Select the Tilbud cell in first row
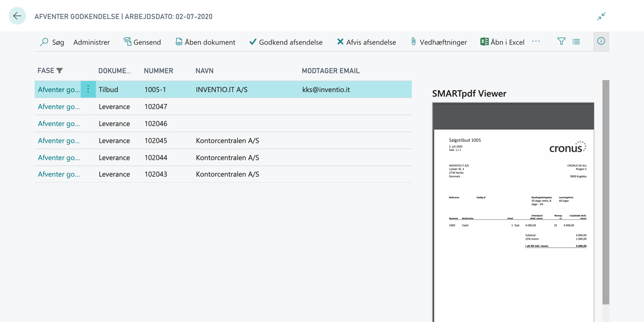644x322 pixels. (x=108, y=89)
